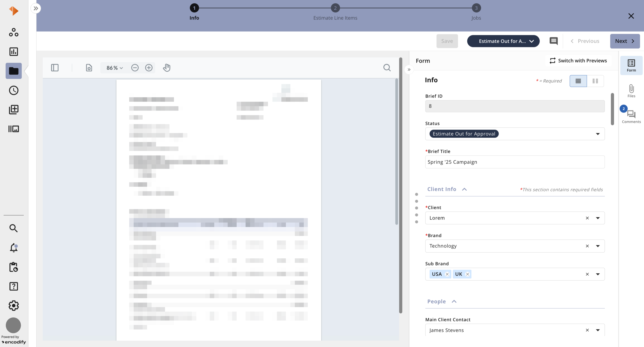Click the Brief Title input field
This screenshot has width=644, height=347.
(x=515, y=162)
